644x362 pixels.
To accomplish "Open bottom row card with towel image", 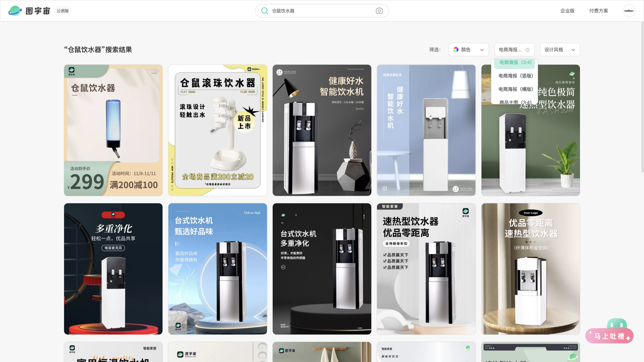I will 322,352.
